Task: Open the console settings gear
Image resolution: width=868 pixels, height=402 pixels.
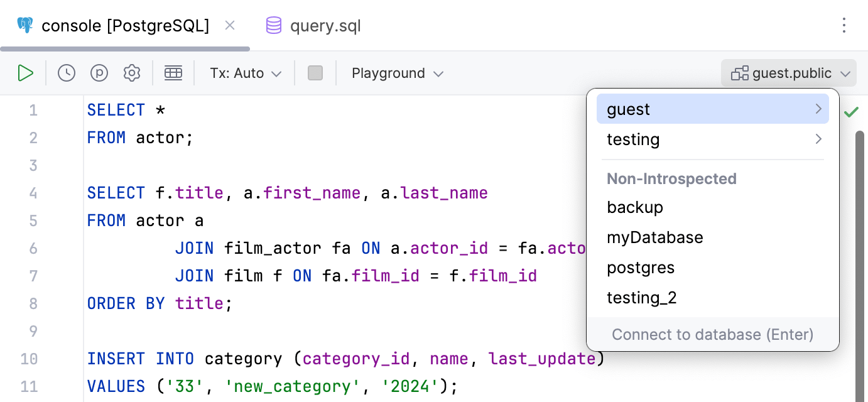Action: [x=132, y=72]
